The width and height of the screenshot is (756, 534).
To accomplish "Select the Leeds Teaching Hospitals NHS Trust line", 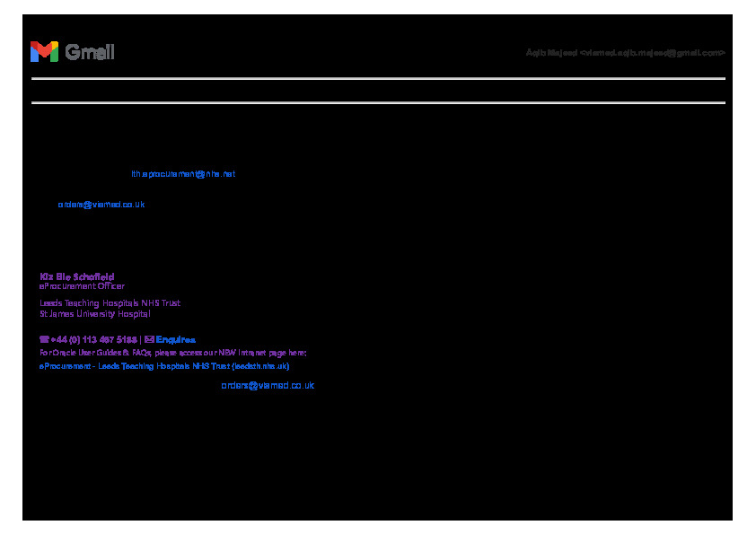I will point(110,303).
